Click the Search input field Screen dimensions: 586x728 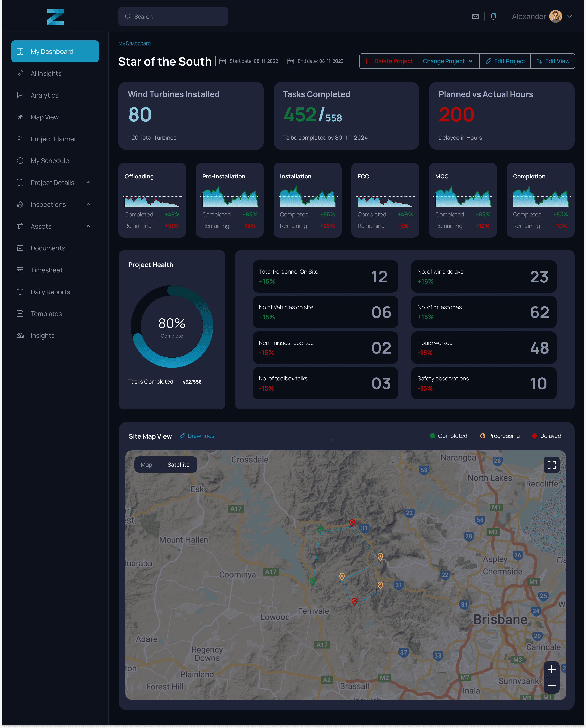click(x=173, y=17)
